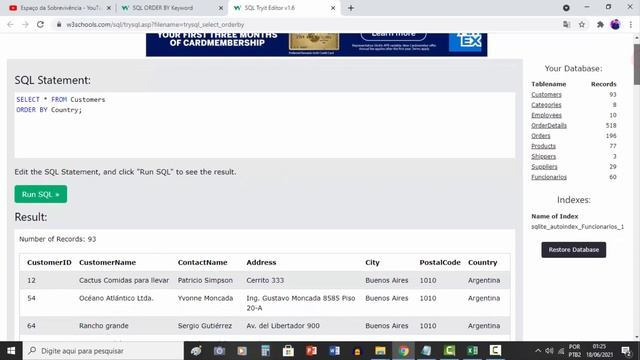The width and height of the screenshot is (640, 360).
Task: Open the Calculator from taskbar
Action: coord(265,351)
